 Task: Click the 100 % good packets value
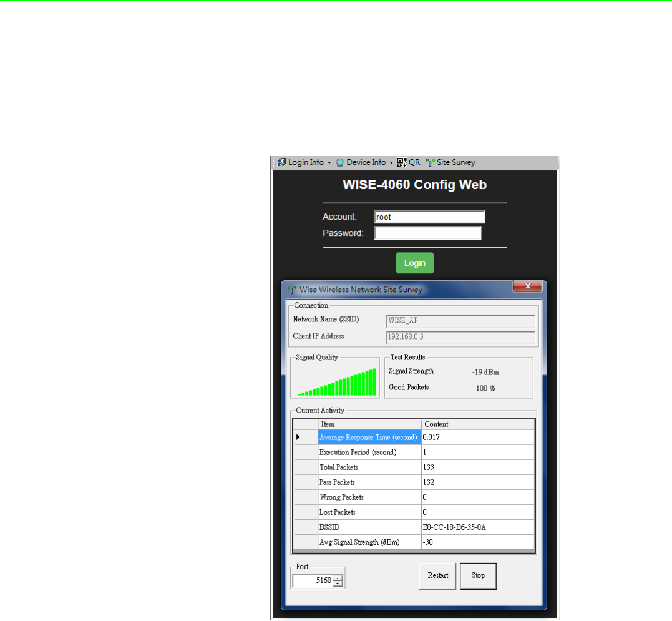click(x=485, y=388)
